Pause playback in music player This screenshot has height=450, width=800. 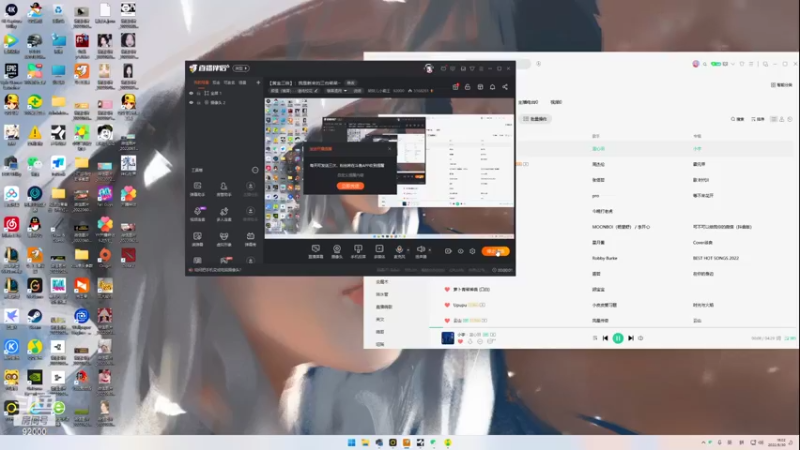(618, 338)
